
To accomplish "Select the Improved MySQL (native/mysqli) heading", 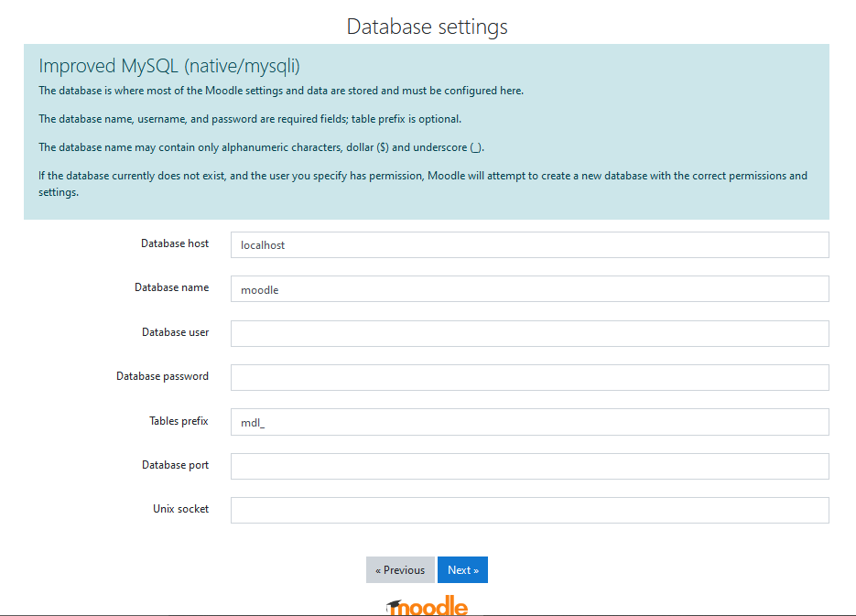I will point(169,66).
